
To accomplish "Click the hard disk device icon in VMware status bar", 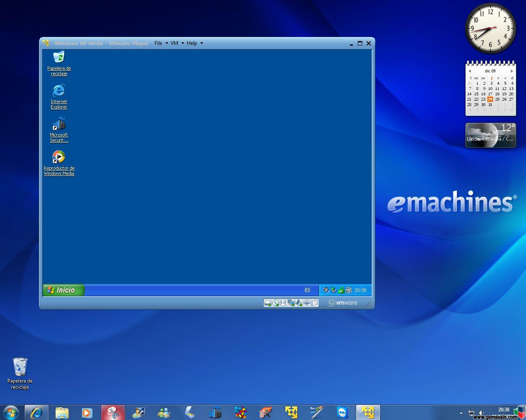I will pyautogui.click(x=267, y=303).
